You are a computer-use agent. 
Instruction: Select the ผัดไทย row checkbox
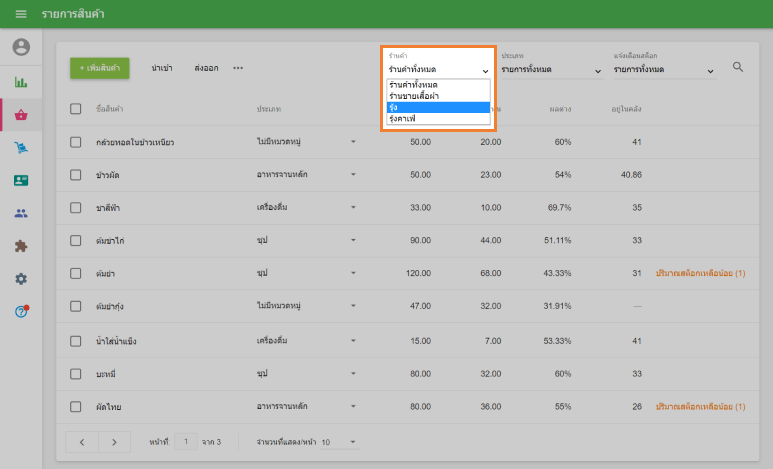[x=76, y=407]
